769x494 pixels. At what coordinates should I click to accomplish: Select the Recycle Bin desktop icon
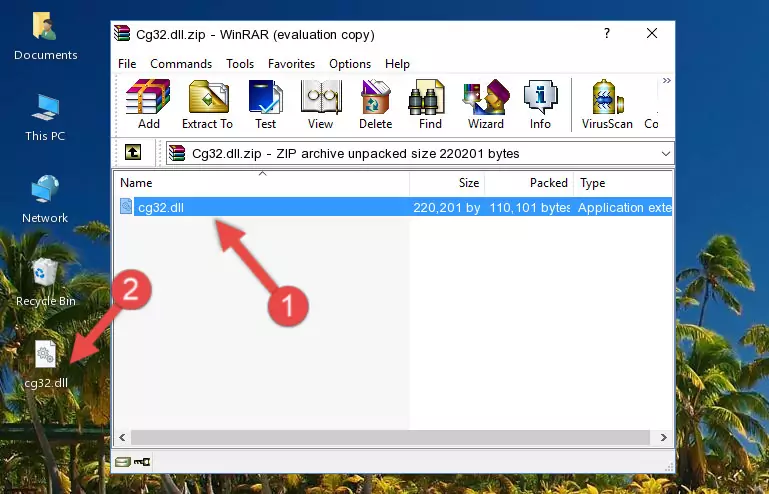[x=46, y=283]
